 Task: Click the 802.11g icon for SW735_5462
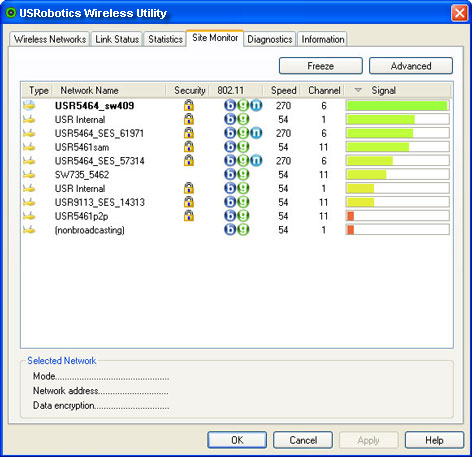(x=243, y=174)
